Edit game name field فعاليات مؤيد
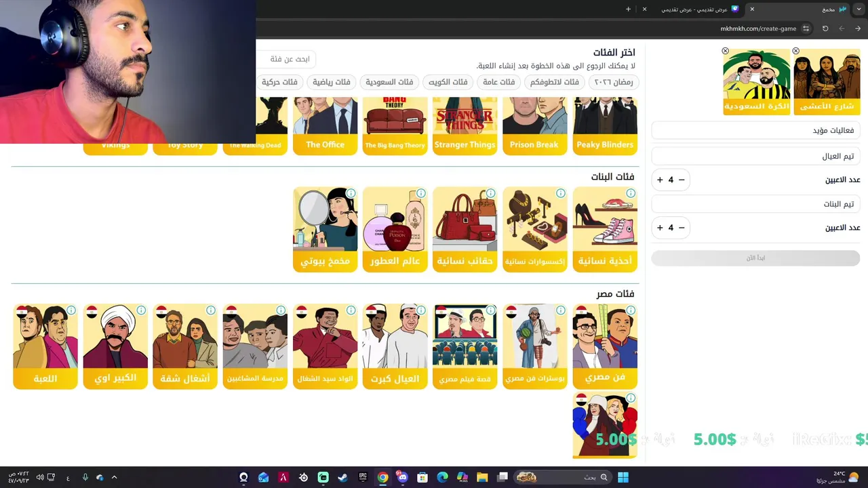Viewport: 868px width, 488px height. click(x=755, y=130)
